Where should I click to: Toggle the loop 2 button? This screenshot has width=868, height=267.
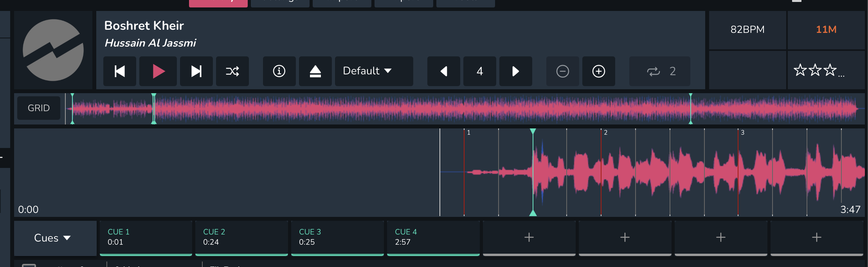[x=660, y=71]
